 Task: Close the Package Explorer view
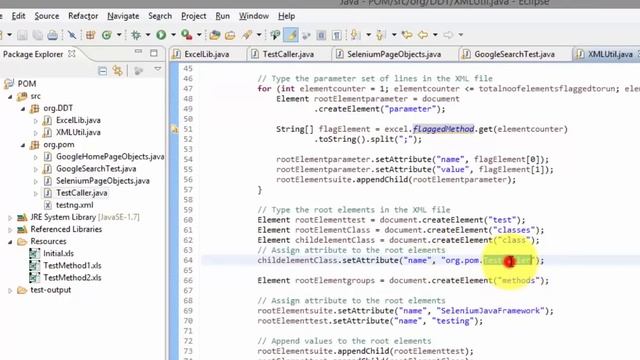click(72, 54)
